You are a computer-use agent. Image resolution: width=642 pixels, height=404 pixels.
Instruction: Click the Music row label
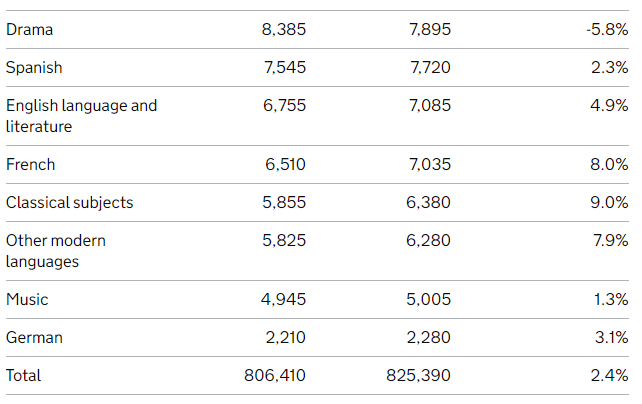click(27, 300)
